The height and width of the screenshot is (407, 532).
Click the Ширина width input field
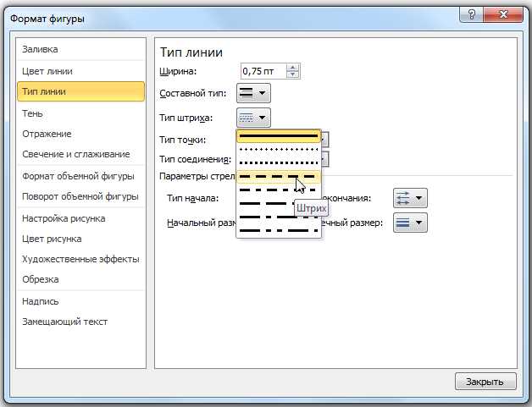click(263, 71)
